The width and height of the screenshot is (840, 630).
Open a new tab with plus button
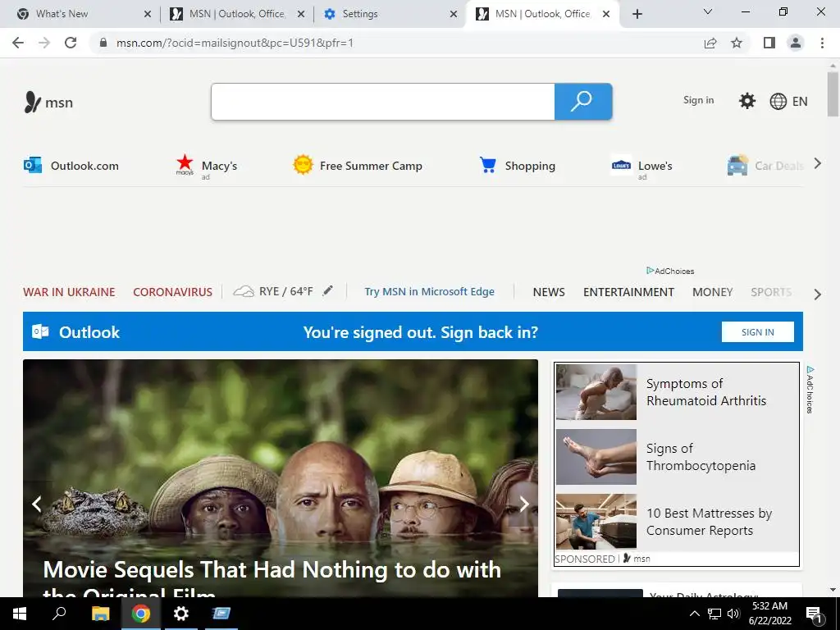[x=637, y=14]
